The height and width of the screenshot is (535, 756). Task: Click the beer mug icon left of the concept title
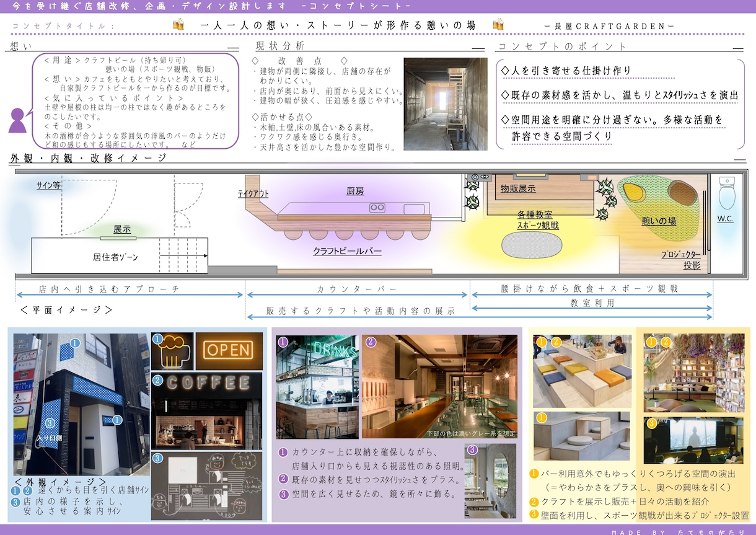coord(178,25)
